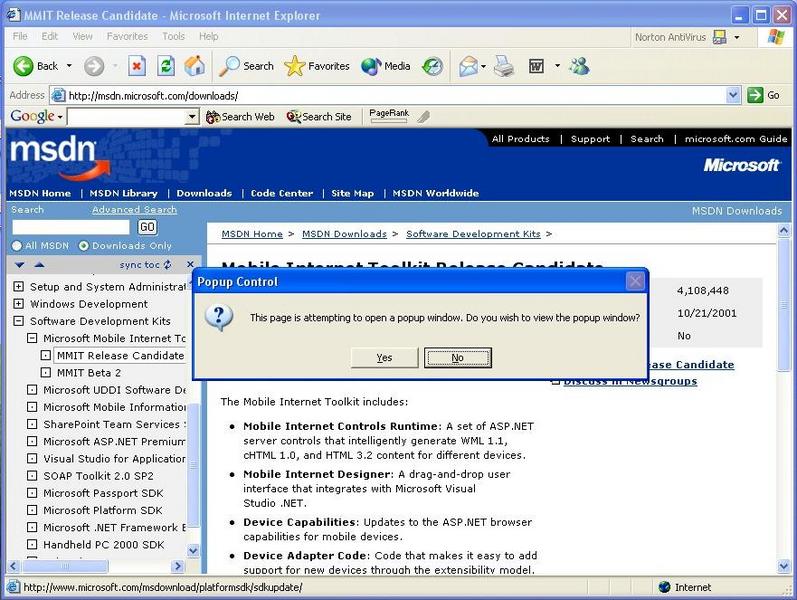Viewport: 797px width, 600px height.
Task: Open the Mail button dropdown arrow
Action: tap(483, 66)
